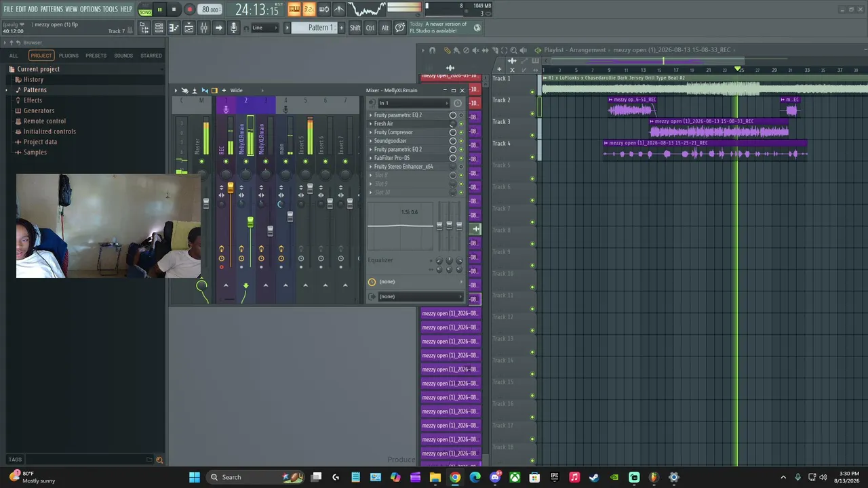The image size is (868, 488).
Task: Select the Playlist paint brush tool
Action: 456,50
